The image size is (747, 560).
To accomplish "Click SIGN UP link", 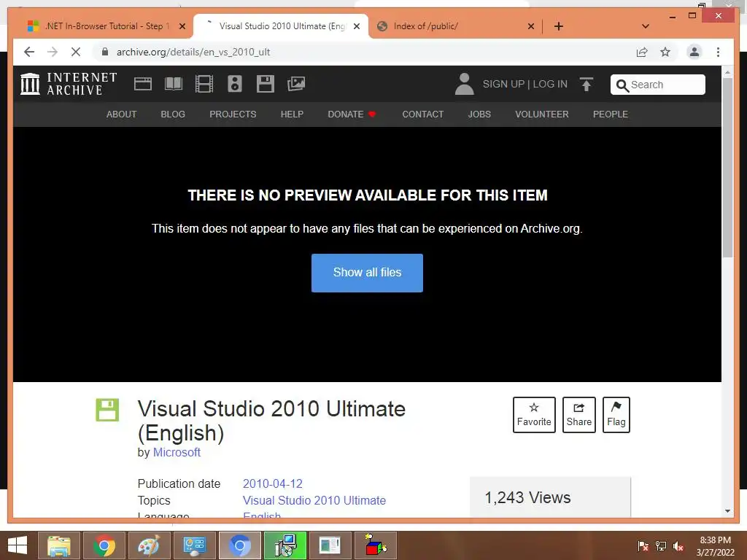I will tap(503, 85).
